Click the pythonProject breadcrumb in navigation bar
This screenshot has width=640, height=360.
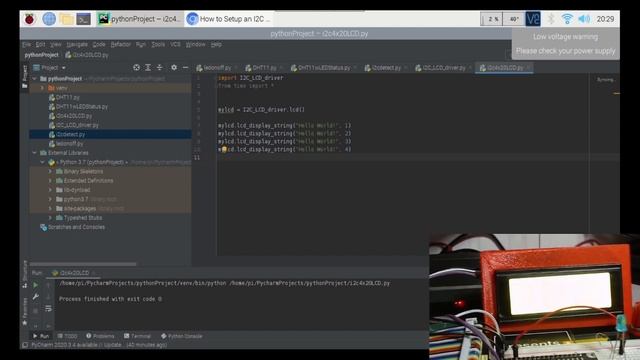point(41,55)
